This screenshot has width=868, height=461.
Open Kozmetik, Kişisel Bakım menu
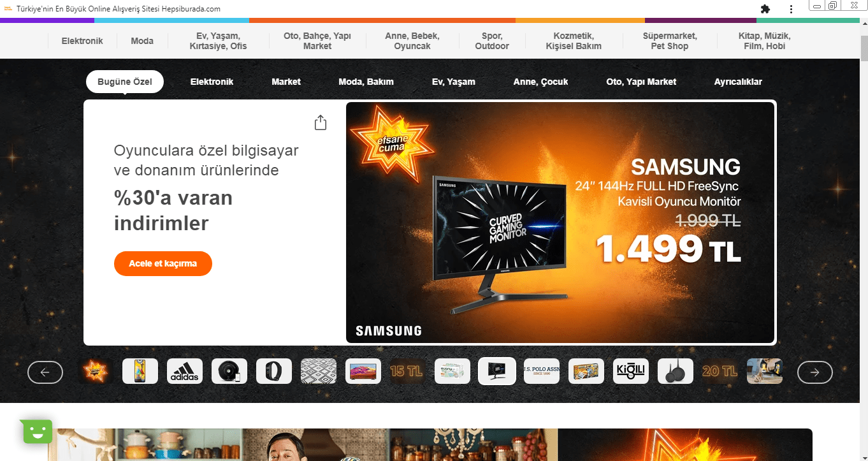coord(574,41)
